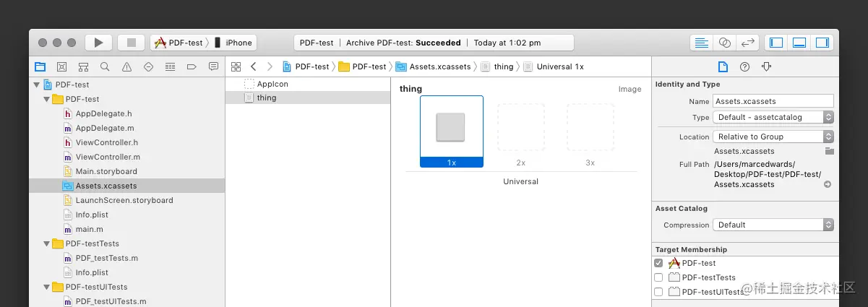Show the Attributes inspector

767,66
